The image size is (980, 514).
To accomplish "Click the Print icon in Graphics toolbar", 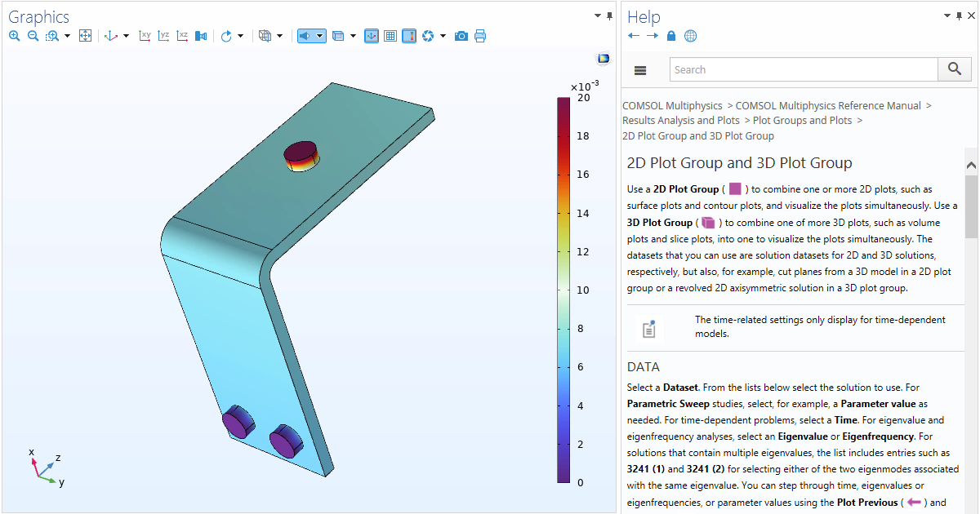I will pos(480,36).
